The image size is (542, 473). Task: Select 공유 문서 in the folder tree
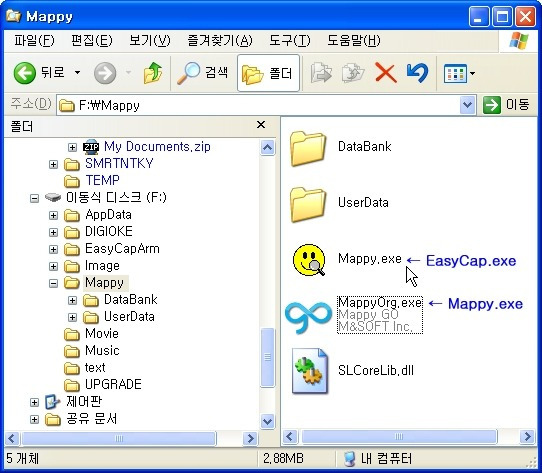(91, 418)
